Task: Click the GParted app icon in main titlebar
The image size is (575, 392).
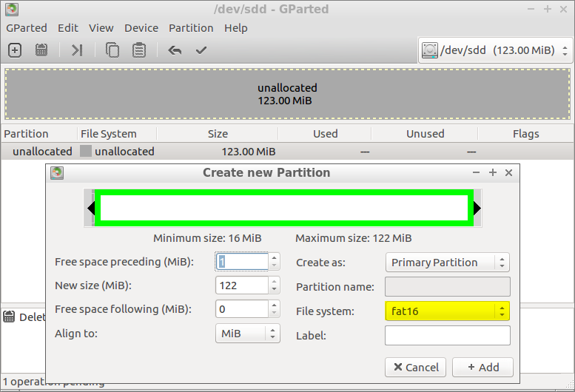Action: tap(12, 9)
